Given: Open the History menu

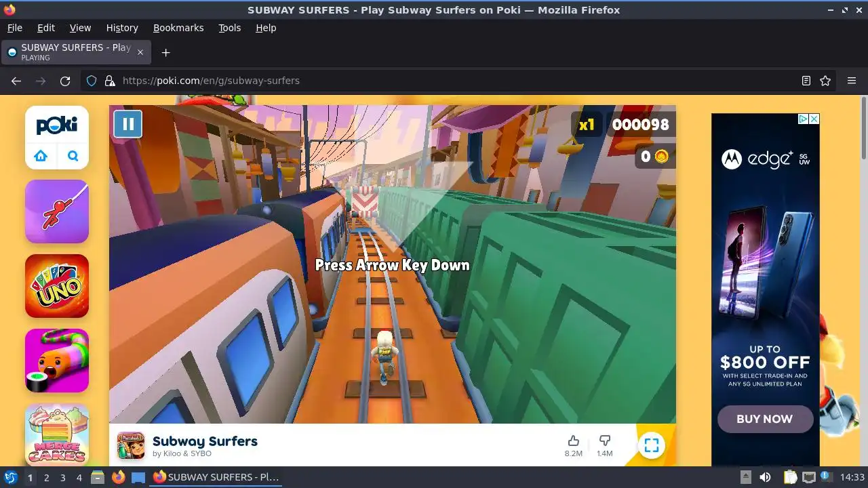Looking at the screenshot, I should pos(122,28).
